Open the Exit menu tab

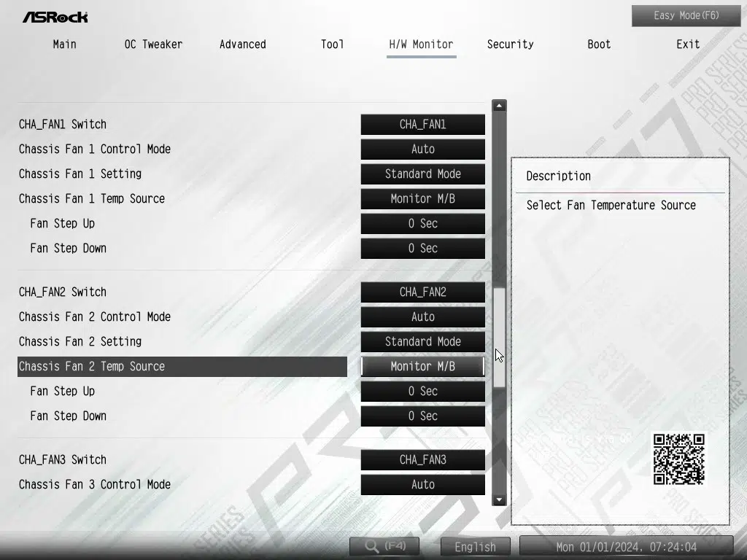click(x=687, y=44)
